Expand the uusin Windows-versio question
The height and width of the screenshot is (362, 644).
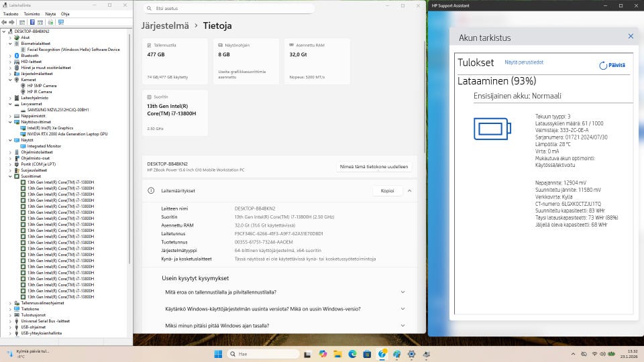click(403, 308)
